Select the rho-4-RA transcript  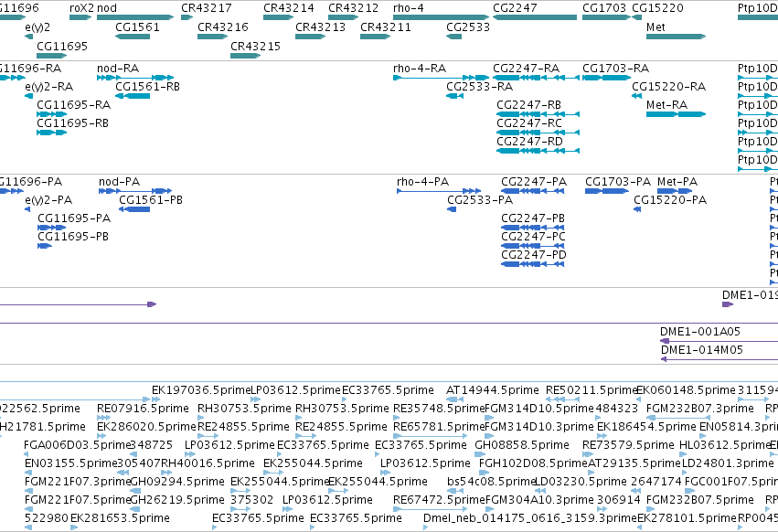pos(441,78)
